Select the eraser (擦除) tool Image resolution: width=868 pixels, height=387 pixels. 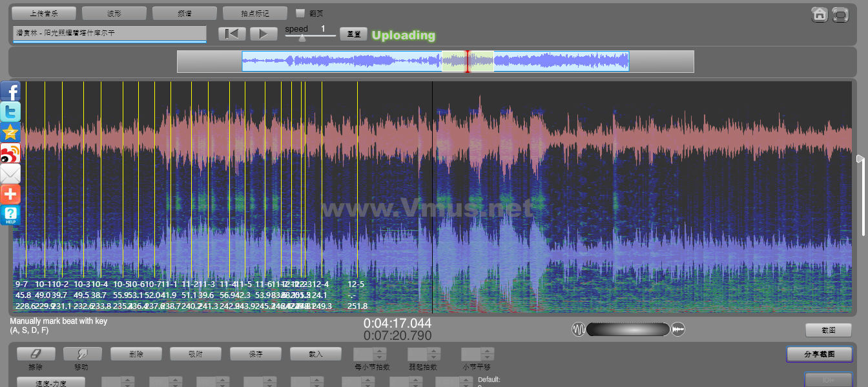pos(36,354)
